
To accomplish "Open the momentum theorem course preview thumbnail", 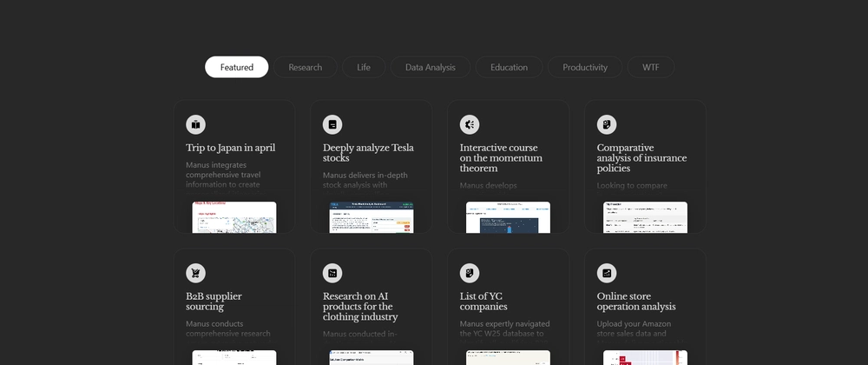I will [508, 217].
